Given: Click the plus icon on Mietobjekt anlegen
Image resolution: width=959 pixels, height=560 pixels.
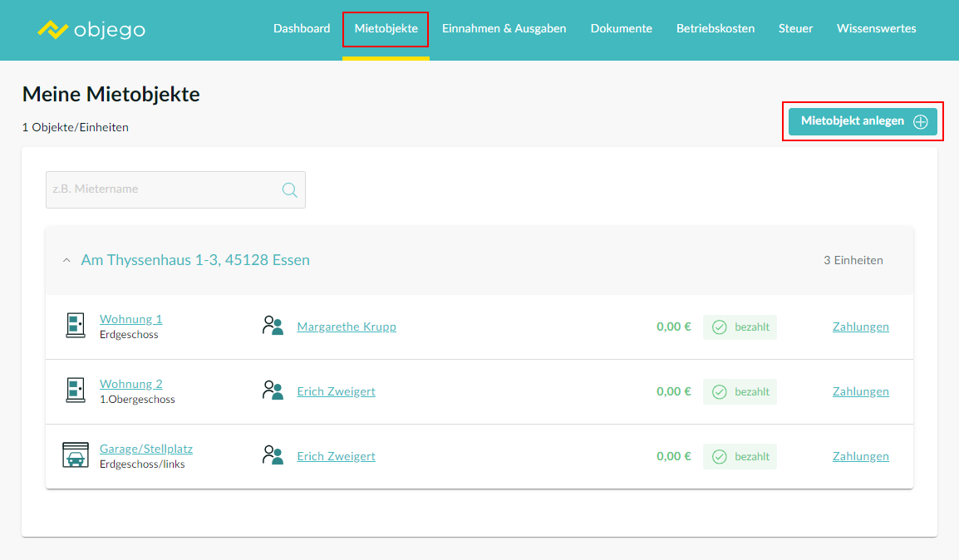Looking at the screenshot, I should coord(921,121).
